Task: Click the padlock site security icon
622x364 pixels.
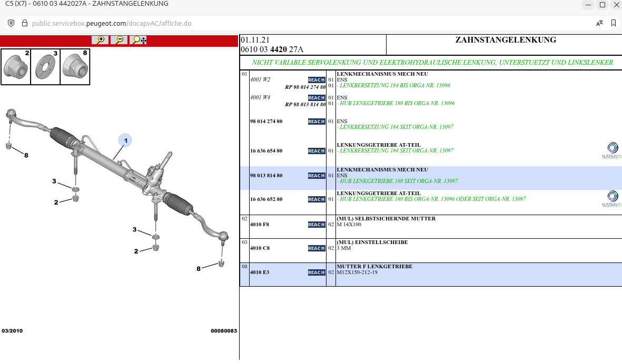Action: point(25,23)
